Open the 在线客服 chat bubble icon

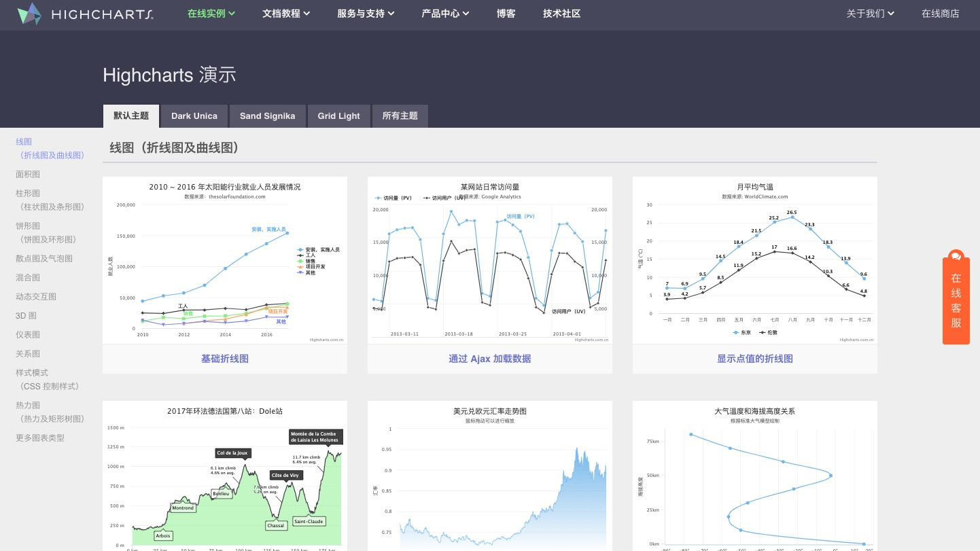(956, 256)
